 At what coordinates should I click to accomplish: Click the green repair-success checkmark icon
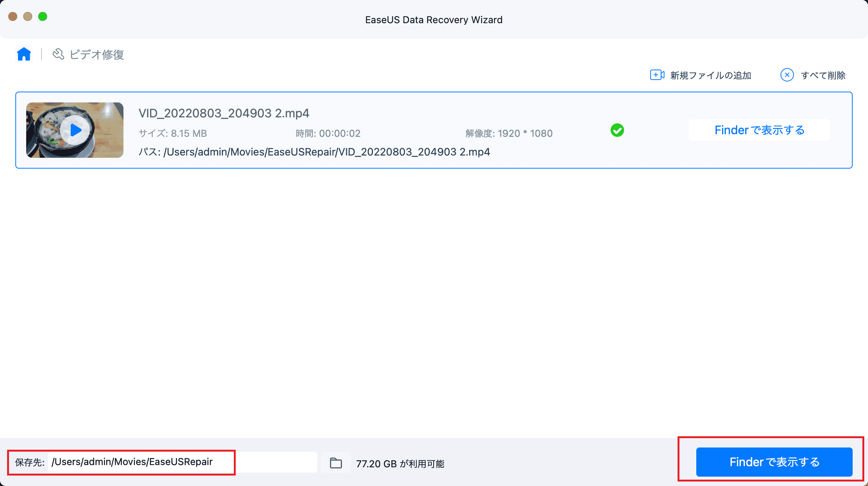click(x=617, y=130)
